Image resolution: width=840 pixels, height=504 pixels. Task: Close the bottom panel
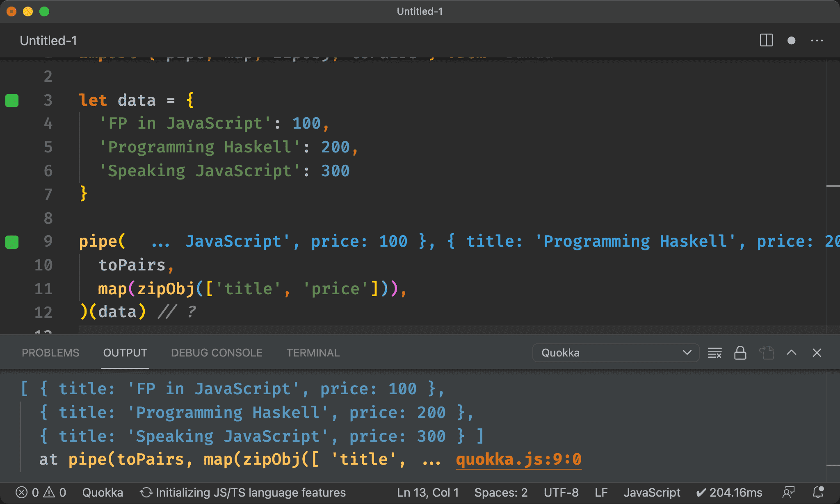click(x=817, y=353)
